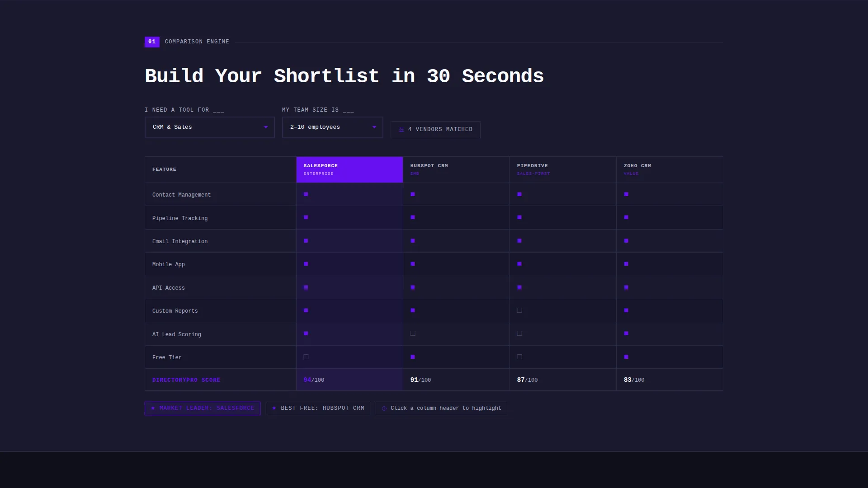Click the DirectoryPro Score row label

tap(186, 380)
